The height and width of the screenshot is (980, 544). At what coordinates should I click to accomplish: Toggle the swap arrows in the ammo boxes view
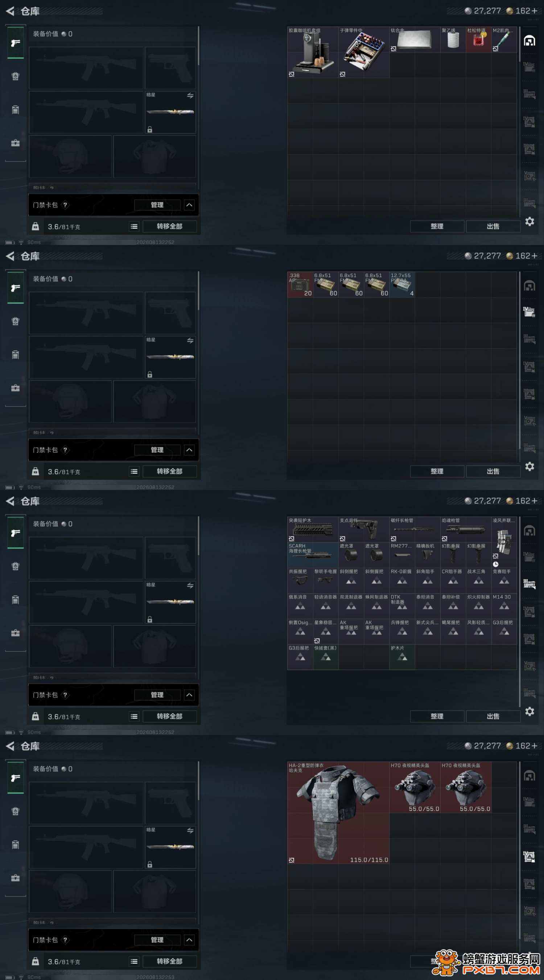click(x=190, y=340)
